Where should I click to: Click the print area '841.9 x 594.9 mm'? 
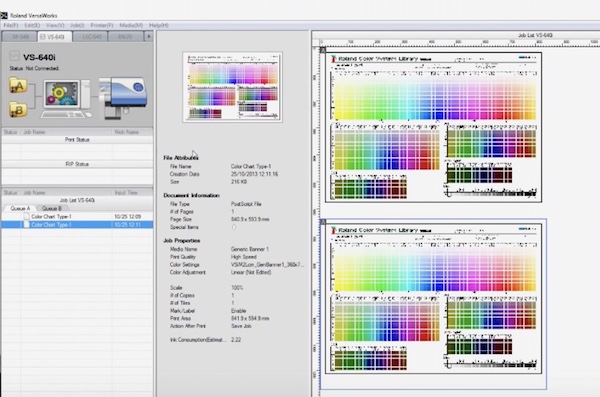point(250,319)
